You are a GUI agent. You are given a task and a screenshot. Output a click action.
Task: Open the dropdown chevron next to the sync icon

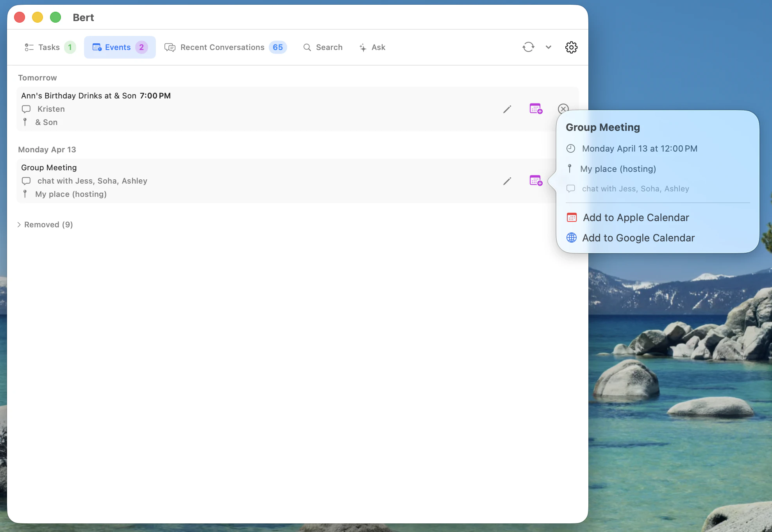point(549,47)
